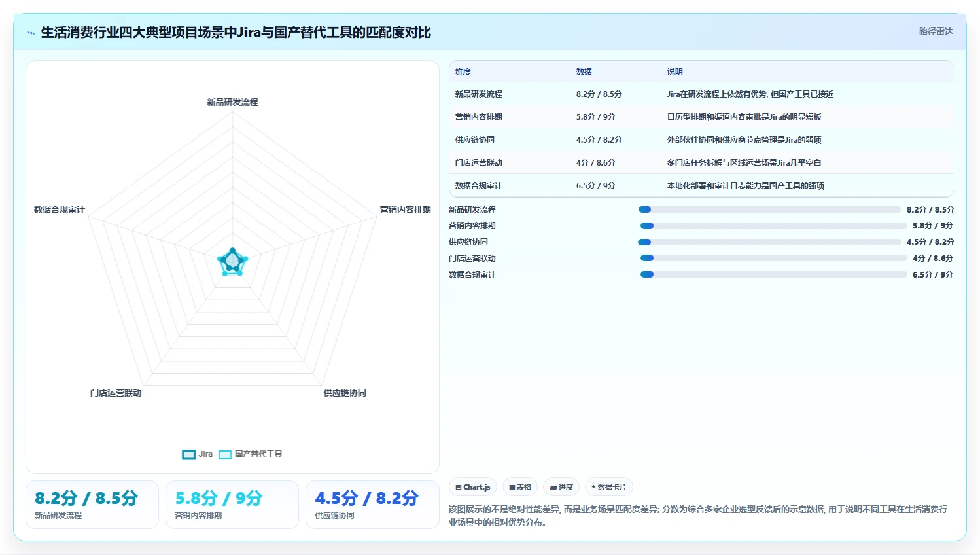Screen dimensions: 980x555
Task: Click the 维度 column header
Action: (x=463, y=72)
